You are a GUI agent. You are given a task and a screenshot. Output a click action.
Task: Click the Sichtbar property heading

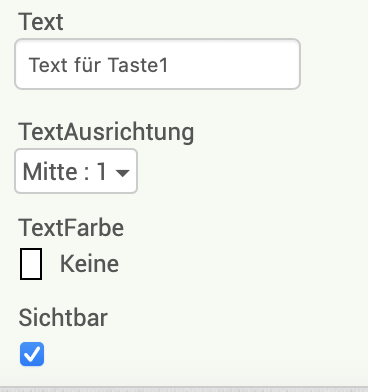coord(63,318)
